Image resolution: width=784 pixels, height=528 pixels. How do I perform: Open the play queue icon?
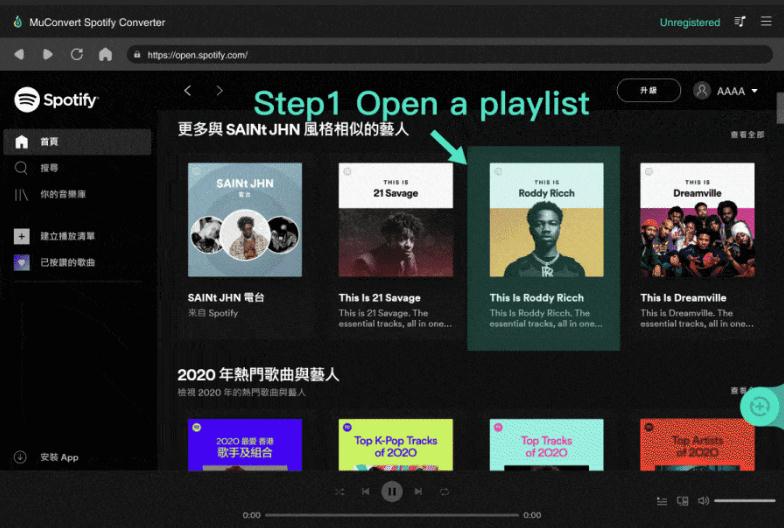coord(662,500)
